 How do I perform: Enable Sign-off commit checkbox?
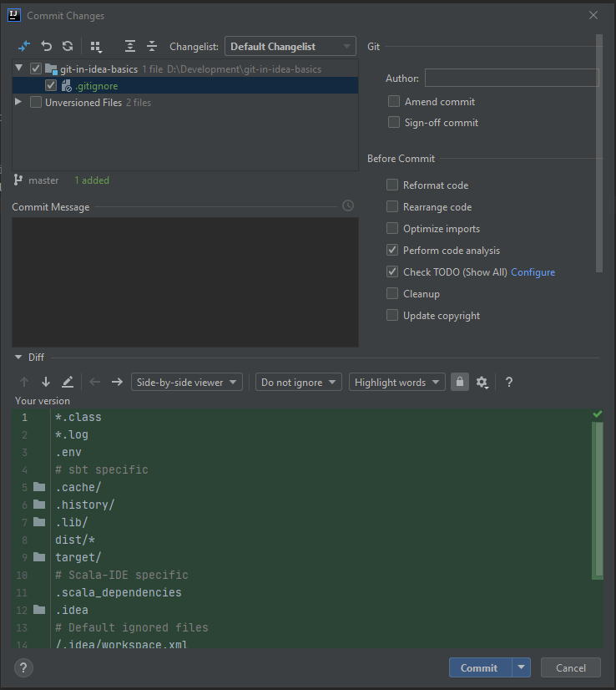393,122
